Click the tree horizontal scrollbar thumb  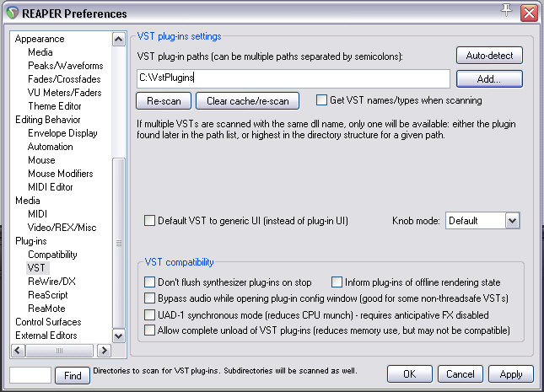coord(59,351)
